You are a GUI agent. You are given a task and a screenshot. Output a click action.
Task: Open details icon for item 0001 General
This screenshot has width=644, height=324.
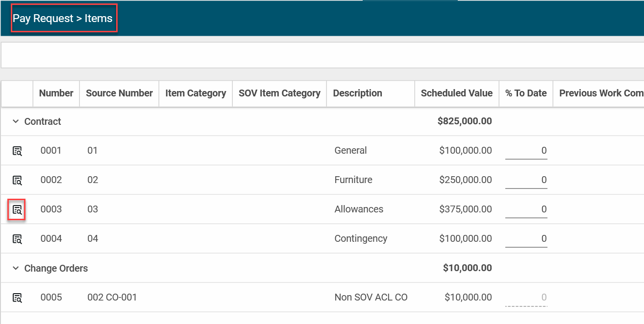tap(17, 151)
